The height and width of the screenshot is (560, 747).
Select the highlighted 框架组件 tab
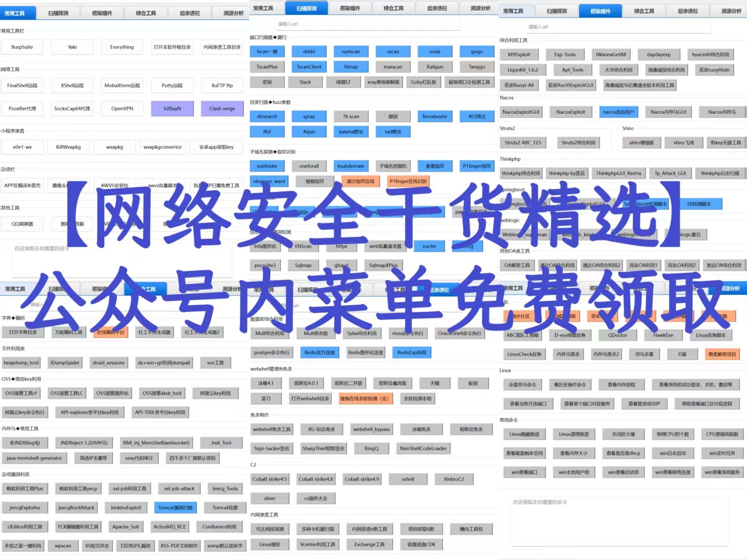pos(600,11)
